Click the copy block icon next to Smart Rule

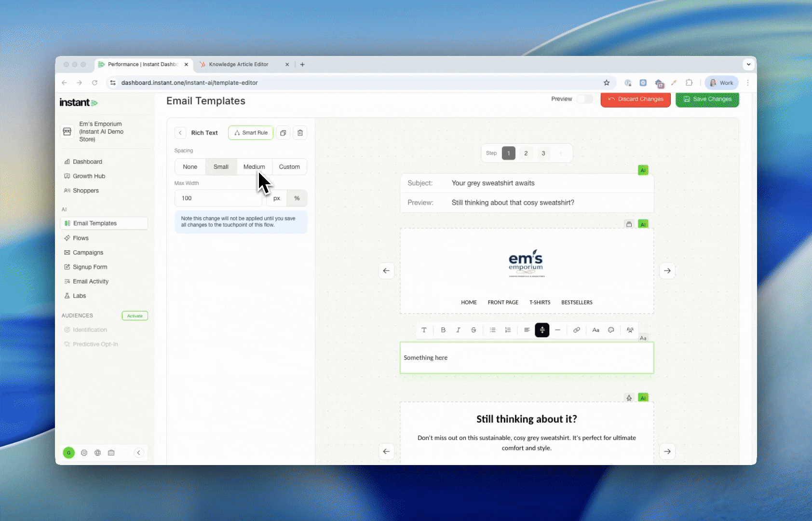click(283, 133)
